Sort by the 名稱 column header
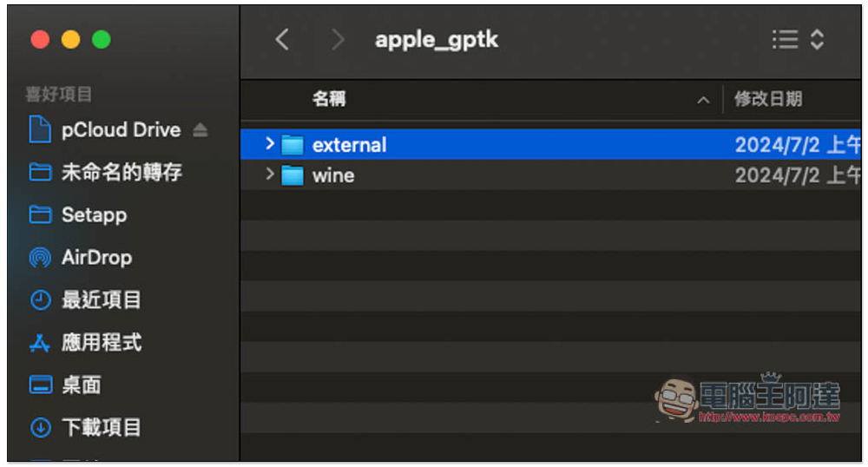 pyautogui.click(x=329, y=99)
